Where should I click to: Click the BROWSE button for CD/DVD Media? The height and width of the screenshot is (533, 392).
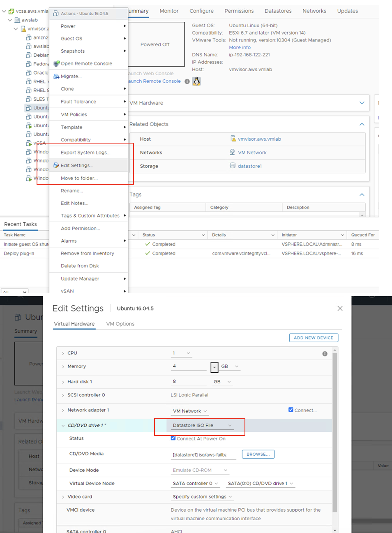point(258,454)
